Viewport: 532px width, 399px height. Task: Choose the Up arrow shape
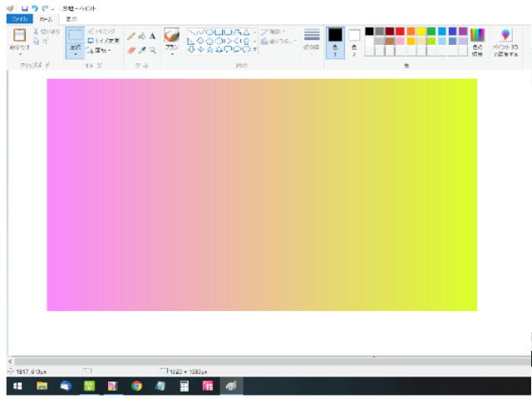pyautogui.click(x=246, y=41)
